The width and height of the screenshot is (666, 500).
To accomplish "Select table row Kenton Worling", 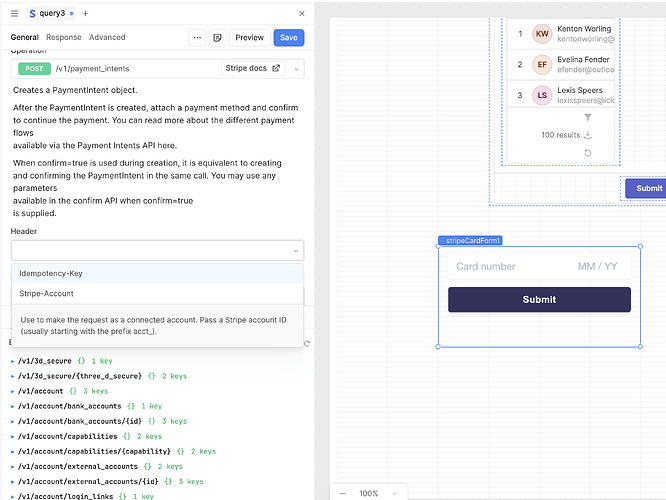I will pyautogui.click(x=561, y=34).
